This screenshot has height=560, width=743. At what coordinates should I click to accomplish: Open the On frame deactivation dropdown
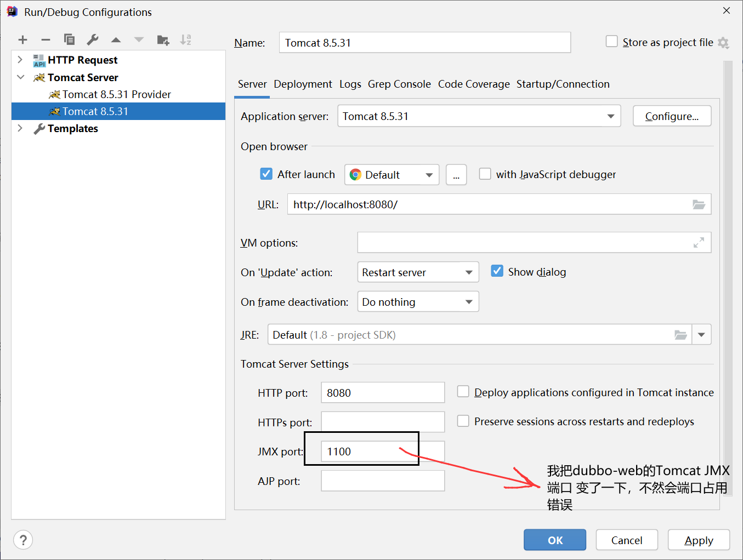(418, 302)
